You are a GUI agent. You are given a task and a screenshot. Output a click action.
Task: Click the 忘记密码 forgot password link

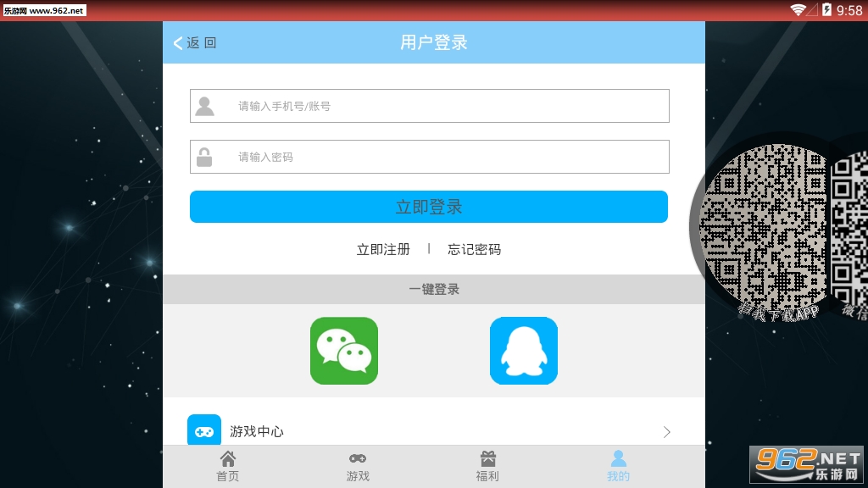pyautogui.click(x=474, y=249)
